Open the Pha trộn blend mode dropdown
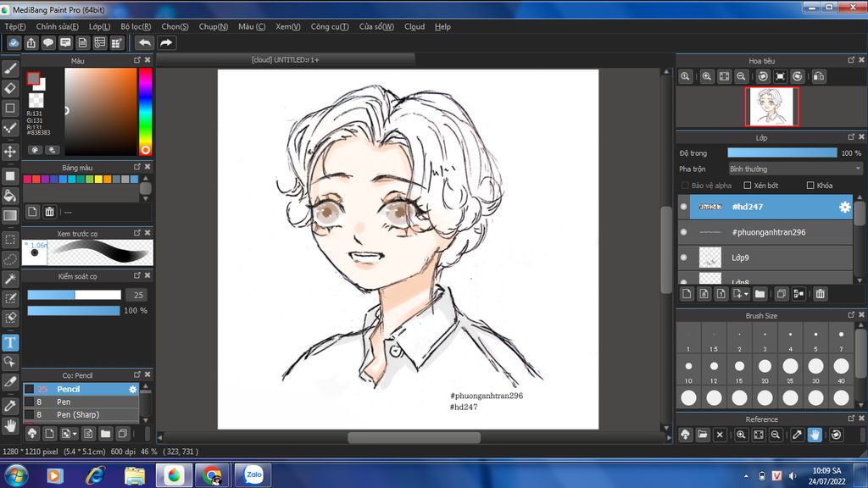This screenshot has height=488, width=868. pyautogui.click(x=795, y=169)
